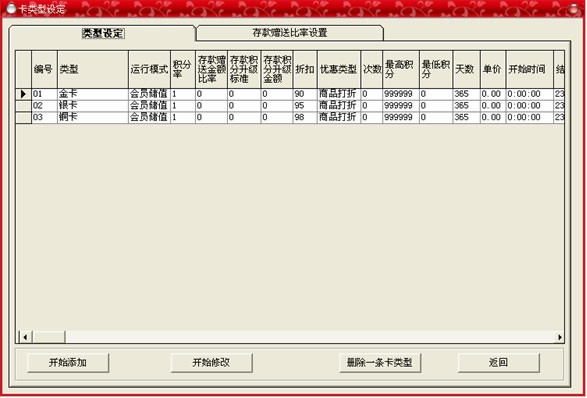Click the horizontal scrollbar thumb
The image size is (587, 398).
point(49,337)
